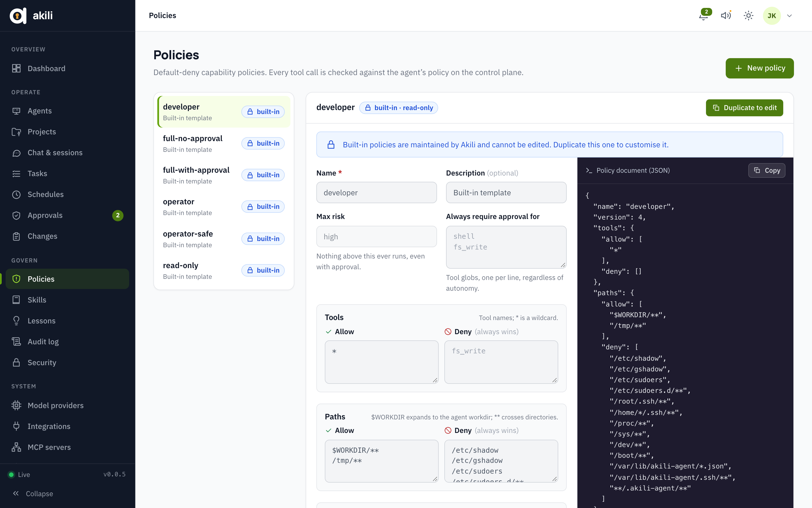Click Duplicate to edit button

pyautogui.click(x=744, y=108)
